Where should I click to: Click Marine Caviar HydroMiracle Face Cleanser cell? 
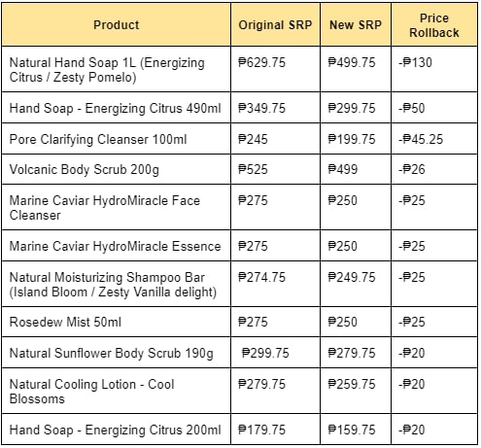116,207
